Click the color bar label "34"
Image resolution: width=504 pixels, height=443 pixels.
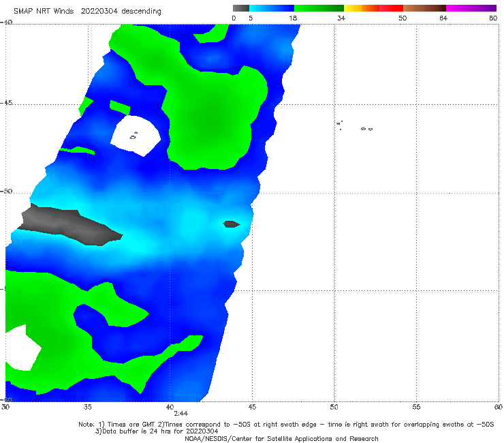(x=341, y=18)
